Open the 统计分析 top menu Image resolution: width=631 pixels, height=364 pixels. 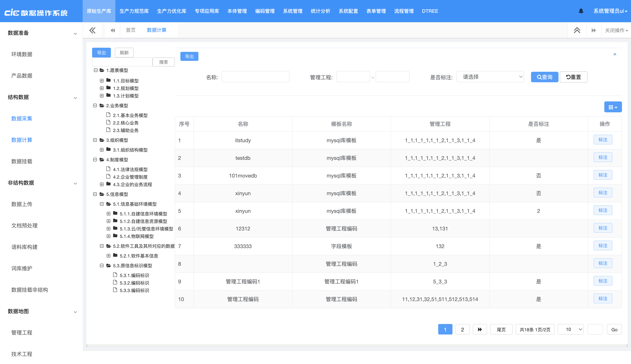(x=320, y=11)
